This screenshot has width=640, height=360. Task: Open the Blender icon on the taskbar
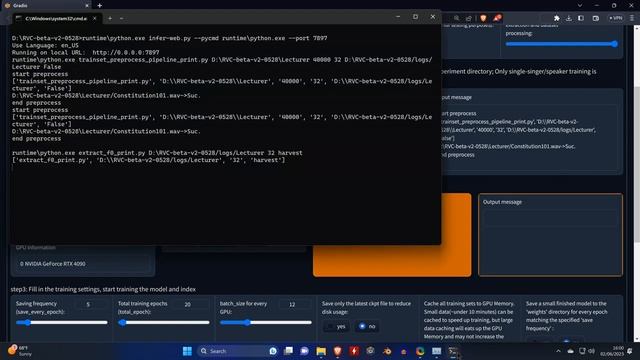click(387, 351)
